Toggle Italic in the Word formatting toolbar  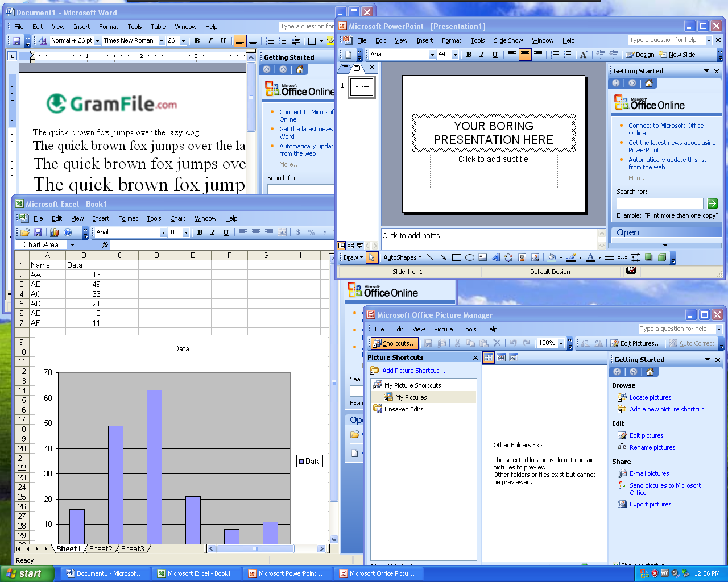[x=210, y=41]
